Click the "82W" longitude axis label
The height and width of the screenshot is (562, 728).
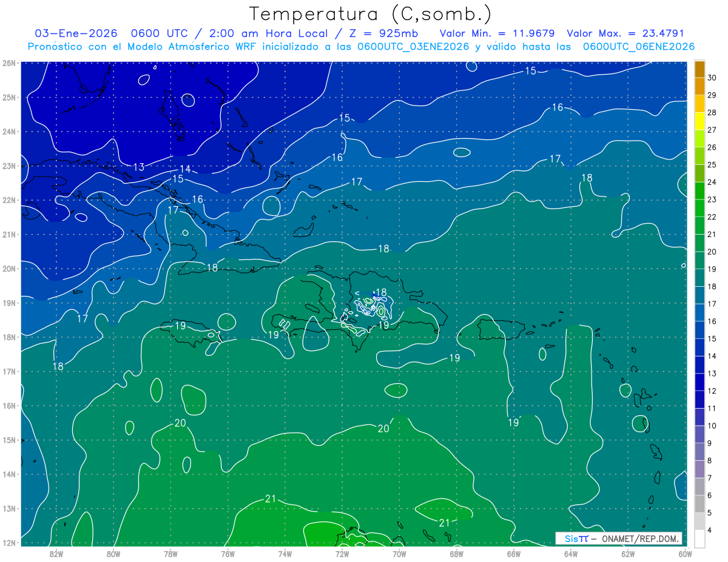click(x=56, y=554)
